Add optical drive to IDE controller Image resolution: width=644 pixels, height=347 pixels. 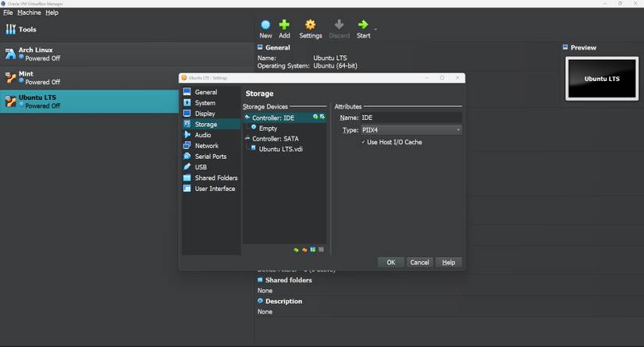point(315,117)
